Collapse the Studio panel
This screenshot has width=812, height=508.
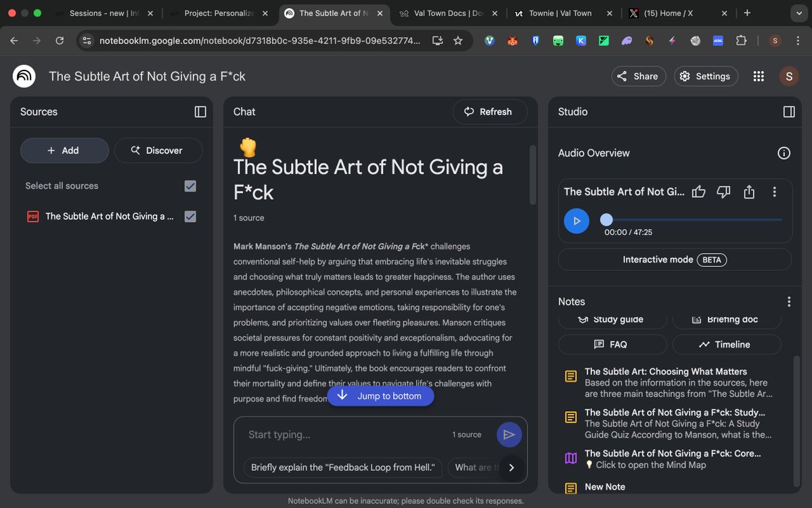pyautogui.click(x=789, y=112)
